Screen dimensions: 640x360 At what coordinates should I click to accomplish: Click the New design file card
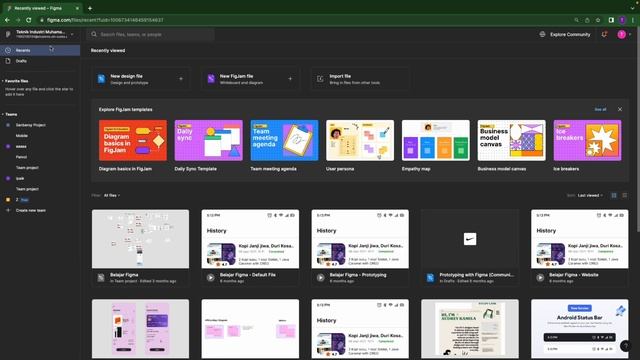[x=140, y=79]
